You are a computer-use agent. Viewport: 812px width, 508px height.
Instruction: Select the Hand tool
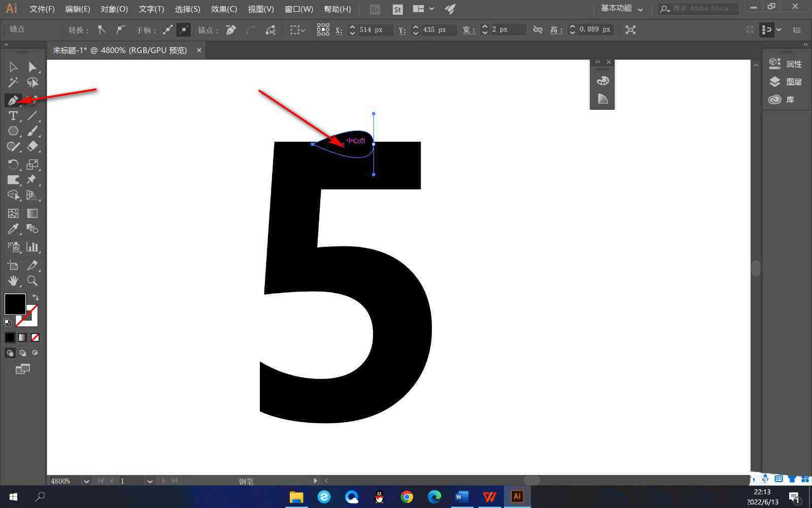tap(13, 280)
